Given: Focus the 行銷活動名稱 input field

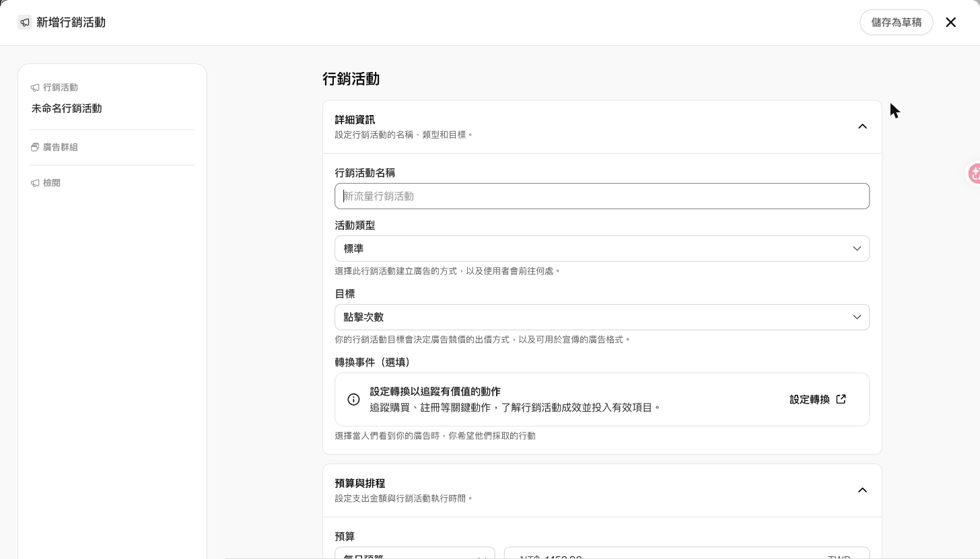Looking at the screenshot, I should [x=602, y=196].
